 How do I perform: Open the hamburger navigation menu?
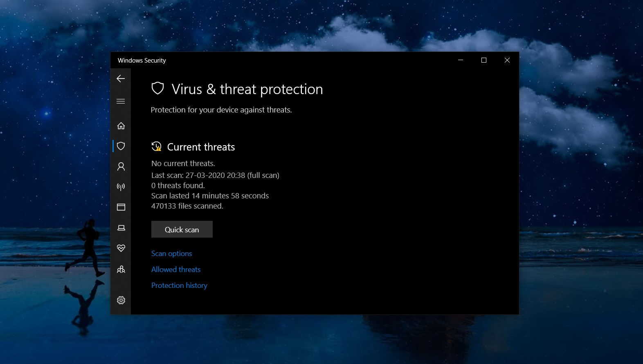point(121,101)
